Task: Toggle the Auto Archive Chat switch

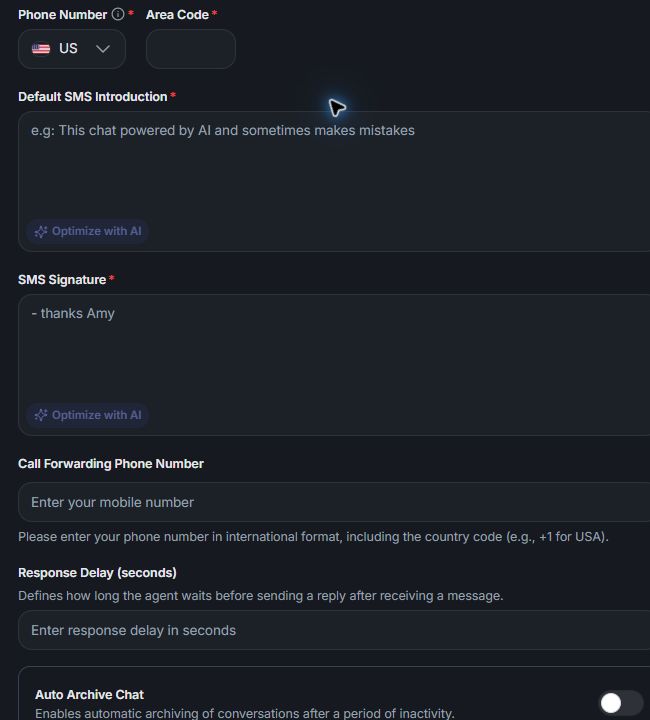Action: pyautogui.click(x=621, y=703)
